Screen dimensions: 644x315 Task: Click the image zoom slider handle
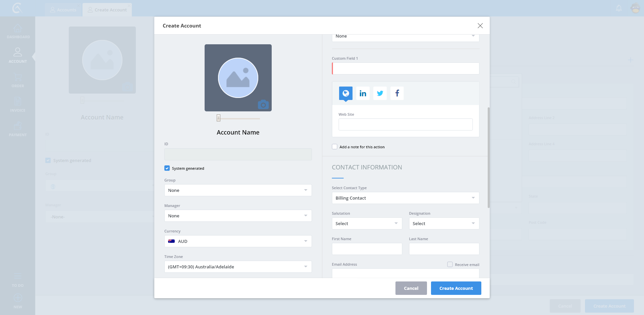pos(218,118)
